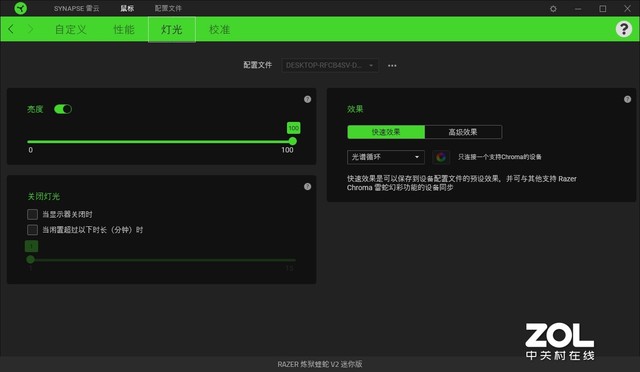Click the RAZER 炼狱蝰蛇 V2 device name
This screenshot has height=372, width=640.
(320, 364)
